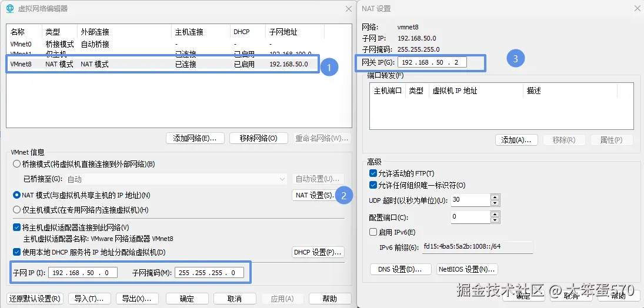Open NetBIOS 设置(N)... button

pyautogui.click(x=468, y=269)
